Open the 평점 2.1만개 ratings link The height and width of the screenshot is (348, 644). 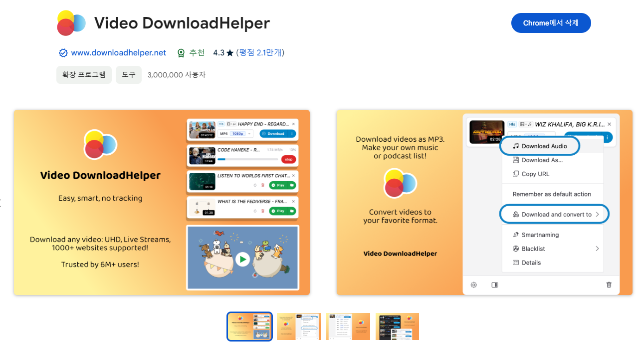pos(260,53)
